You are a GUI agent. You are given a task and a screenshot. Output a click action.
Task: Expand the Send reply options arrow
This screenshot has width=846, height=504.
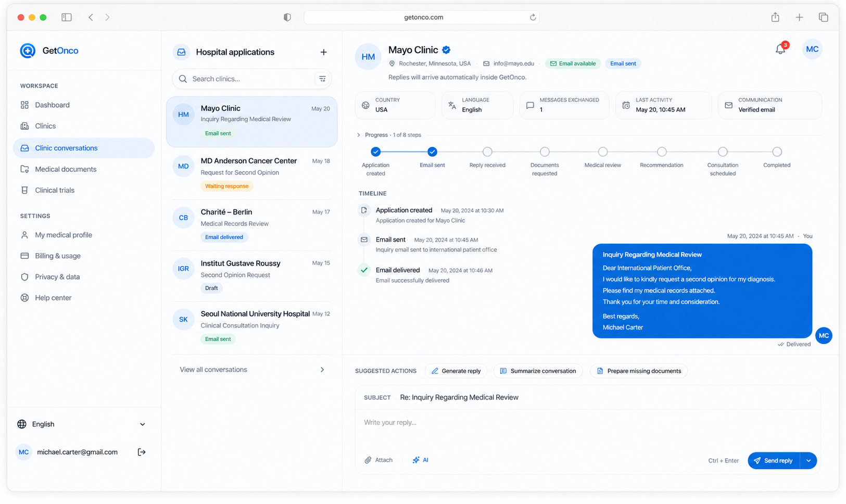pyautogui.click(x=809, y=461)
